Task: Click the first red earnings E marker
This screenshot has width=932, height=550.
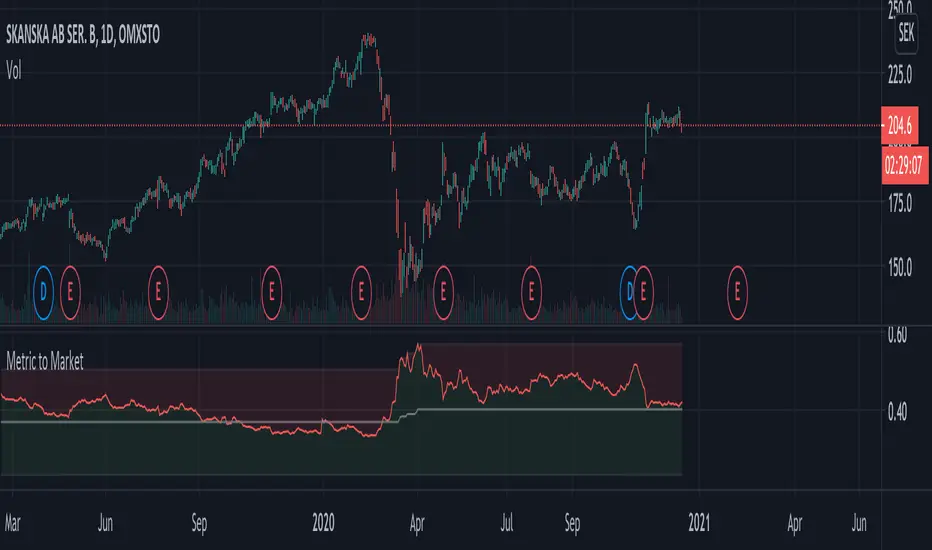Action: coord(70,293)
